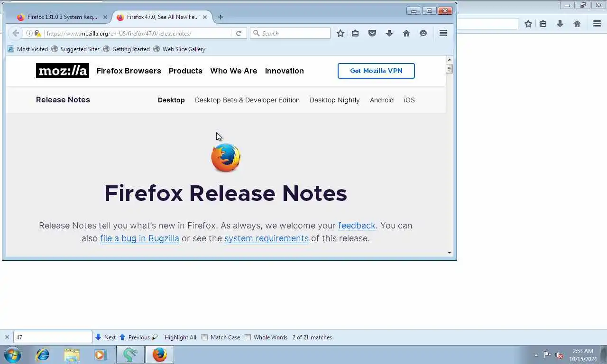Click page scrollbar down arrow
The height and width of the screenshot is (364, 607).
coord(450,253)
